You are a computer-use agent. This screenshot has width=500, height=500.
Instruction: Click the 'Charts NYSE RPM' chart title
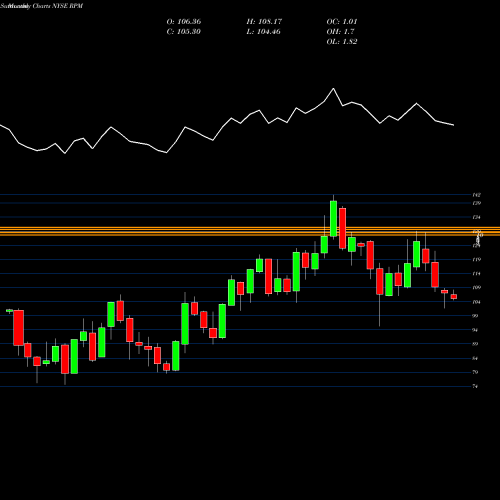coord(57,6)
